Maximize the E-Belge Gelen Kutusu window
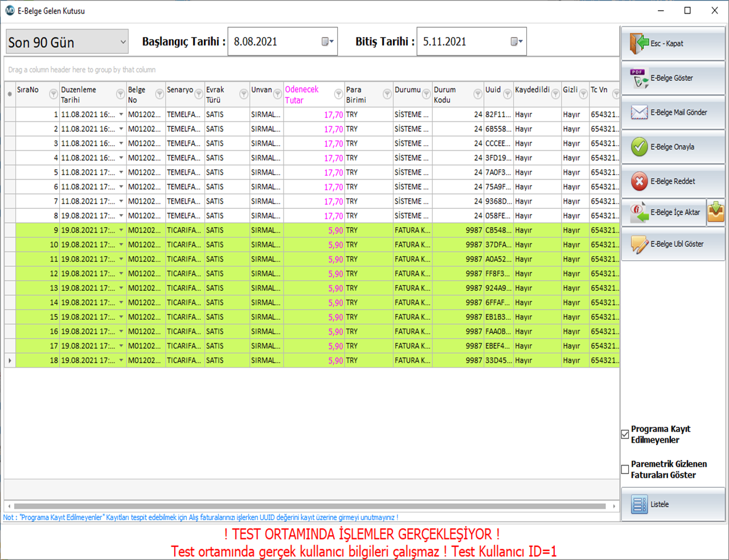The image size is (729, 560). [687, 10]
